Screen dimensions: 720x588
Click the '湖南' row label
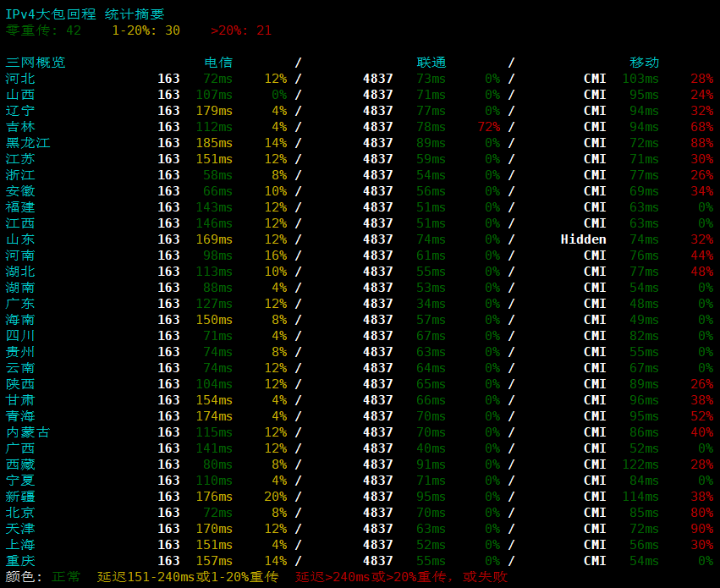click(20, 288)
